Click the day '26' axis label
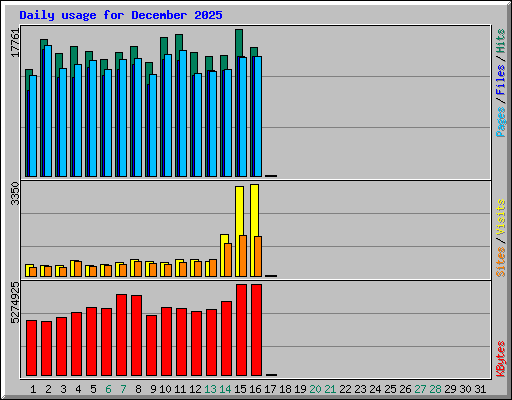This screenshot has height=400, width=512. click(x=405, y=389)
